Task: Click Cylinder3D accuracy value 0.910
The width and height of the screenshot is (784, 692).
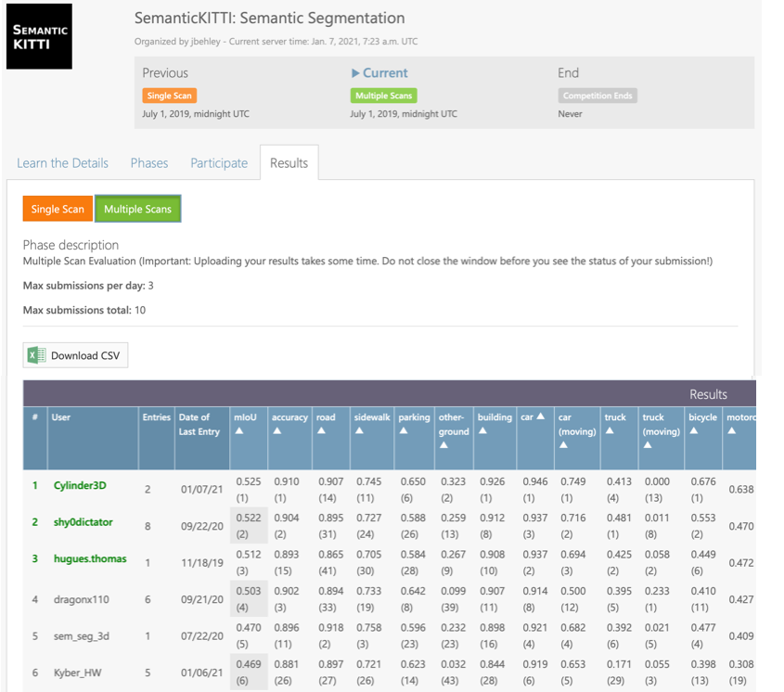Action: [x=287, y=481]
